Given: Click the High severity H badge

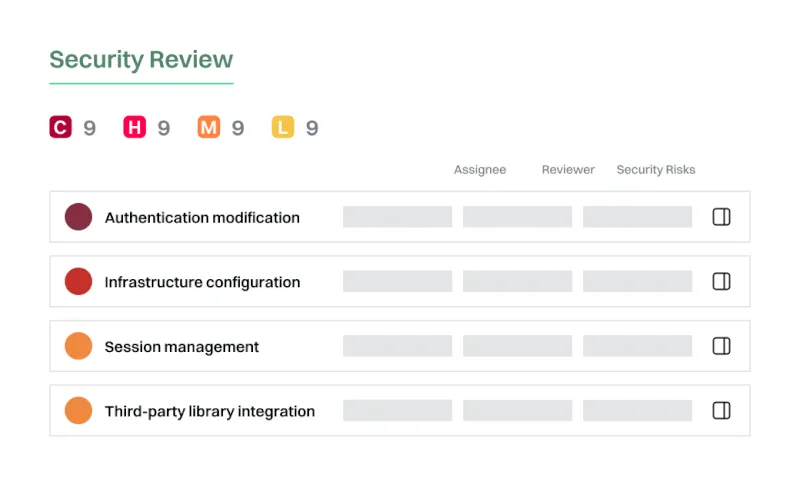Looking at the screenshot, I should [x=135, y=127].
